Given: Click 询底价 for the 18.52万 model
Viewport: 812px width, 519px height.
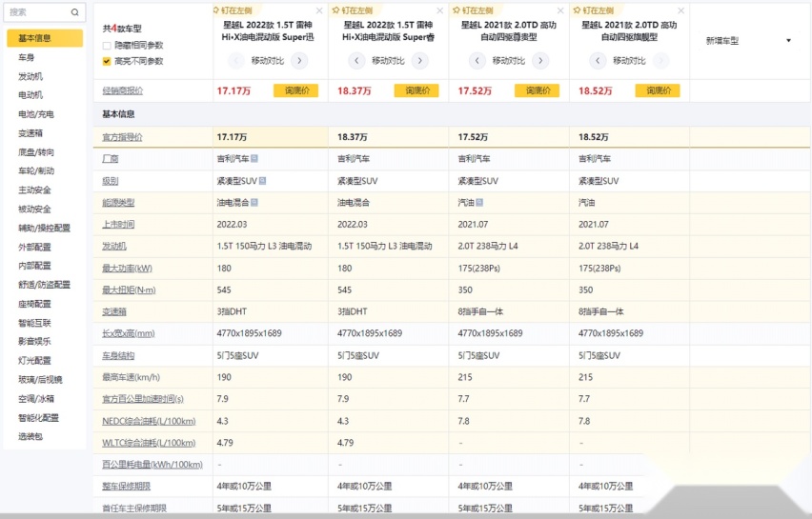Looking at the screenshot, I should click(x=658, y=90).
